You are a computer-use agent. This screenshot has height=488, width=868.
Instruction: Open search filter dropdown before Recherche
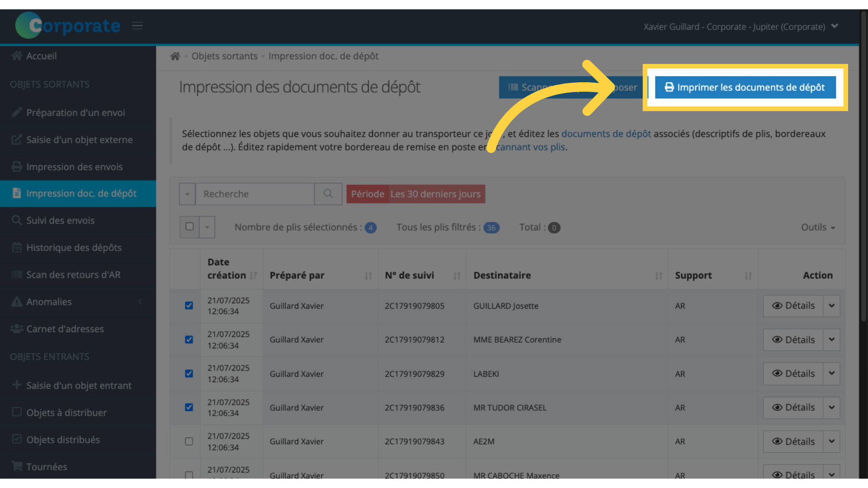[x=187, y=194]
